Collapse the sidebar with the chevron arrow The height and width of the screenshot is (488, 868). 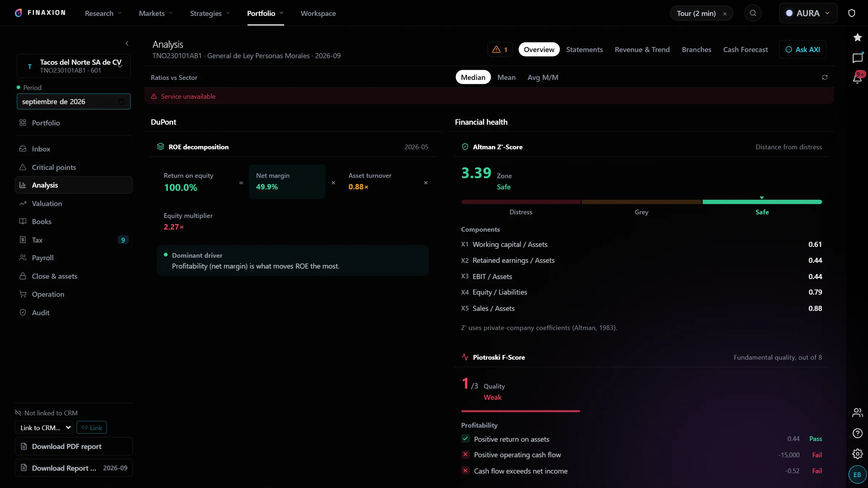pyautogui.click(x=127, y=43)
